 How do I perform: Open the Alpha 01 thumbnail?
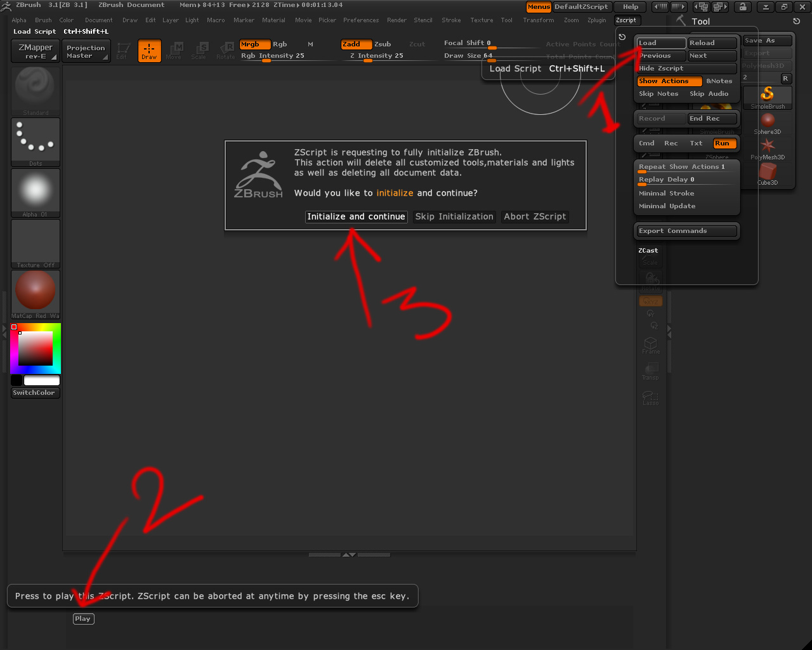point(36,193)
